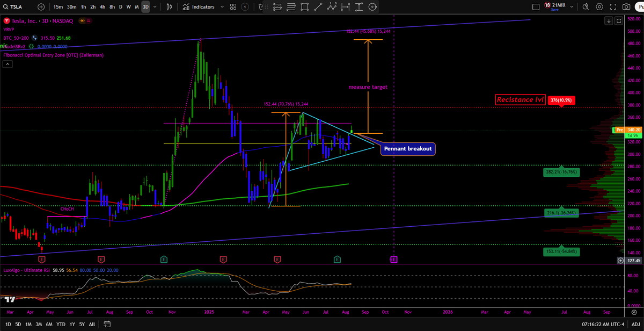Set chart range to 1Y
The width and height of the screenshot is (644, 331).
[x=72, y=324]
